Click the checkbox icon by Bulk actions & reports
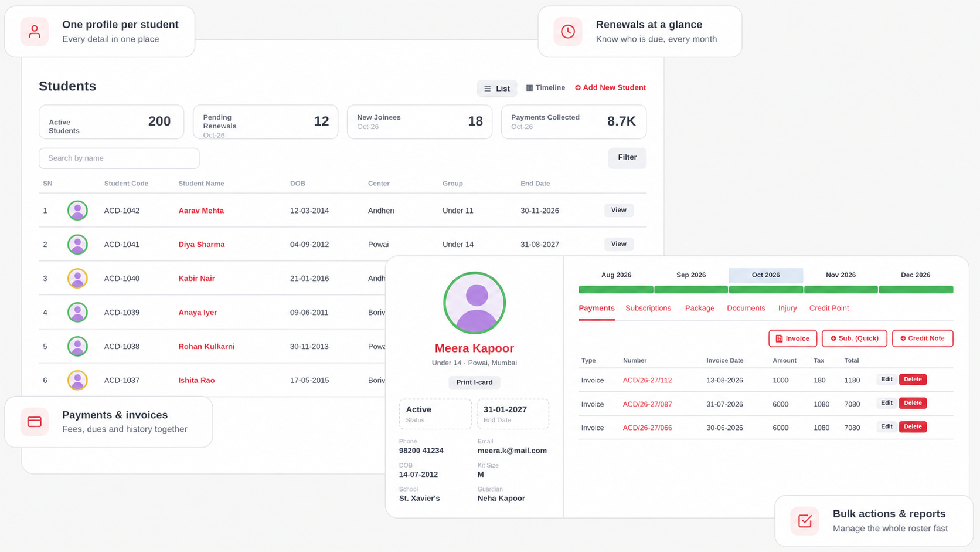The width and height of the screenshot is (980, 552). pos(805,521)
